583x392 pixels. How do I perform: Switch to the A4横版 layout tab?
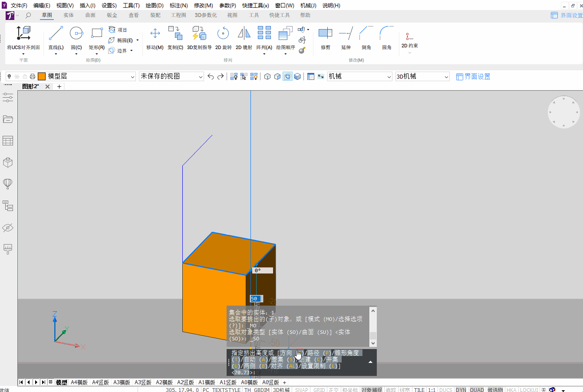tap(79, 382)
